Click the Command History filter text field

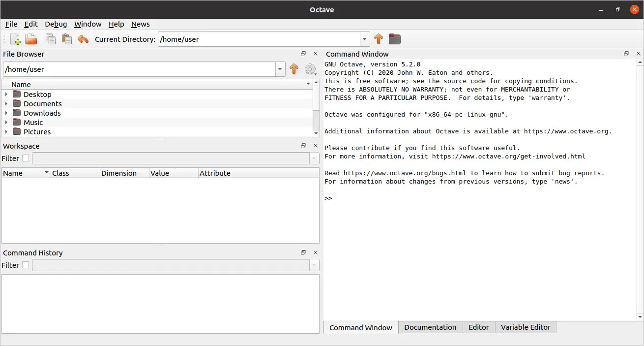[x=171, y=265]
